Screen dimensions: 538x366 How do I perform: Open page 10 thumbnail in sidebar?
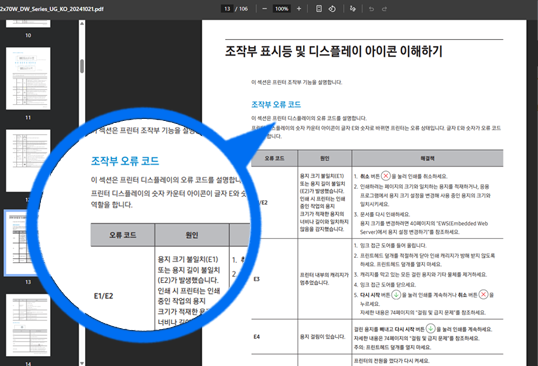tap(28, 24)
